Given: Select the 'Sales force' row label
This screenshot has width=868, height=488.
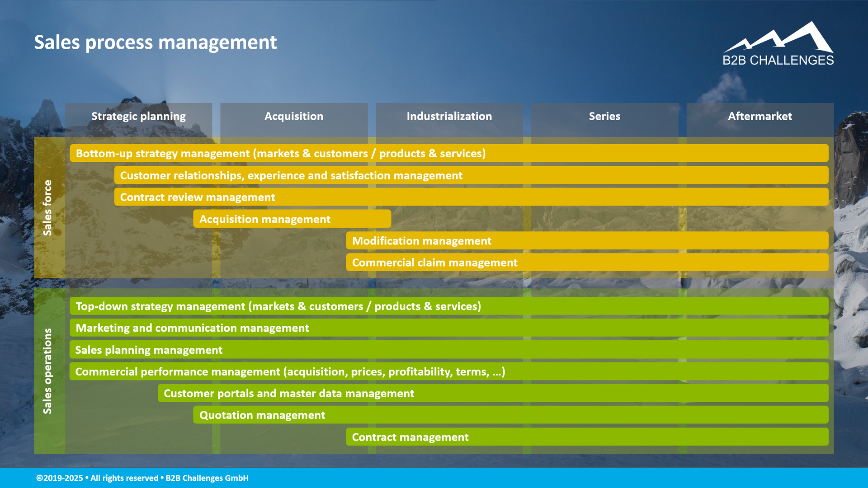Looking at the screenshot, I should pyautogui.click(x=48, y=208).
